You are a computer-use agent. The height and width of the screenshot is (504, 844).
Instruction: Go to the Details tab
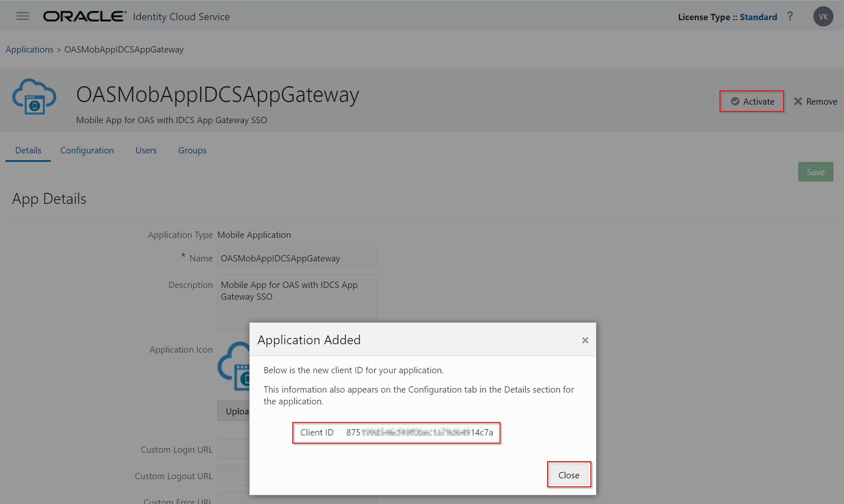[x=28, y=150]
